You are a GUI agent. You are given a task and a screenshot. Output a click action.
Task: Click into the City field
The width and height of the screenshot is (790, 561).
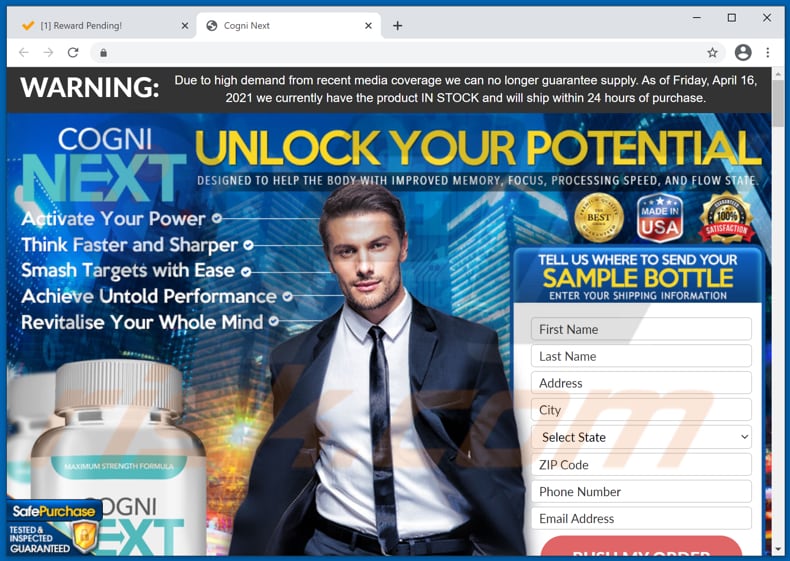pos(641,410)
